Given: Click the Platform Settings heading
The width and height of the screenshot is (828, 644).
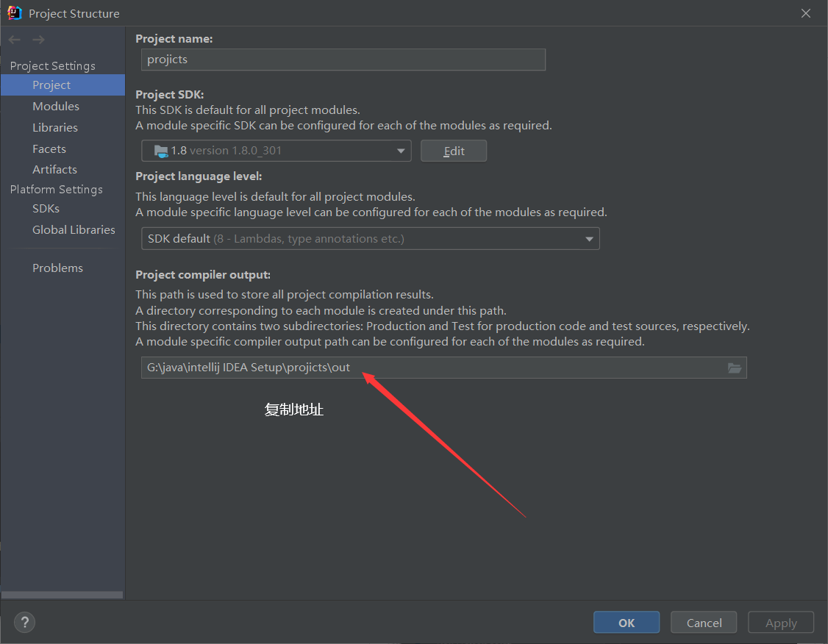Looking at the screenshot, I should (57, 190).
